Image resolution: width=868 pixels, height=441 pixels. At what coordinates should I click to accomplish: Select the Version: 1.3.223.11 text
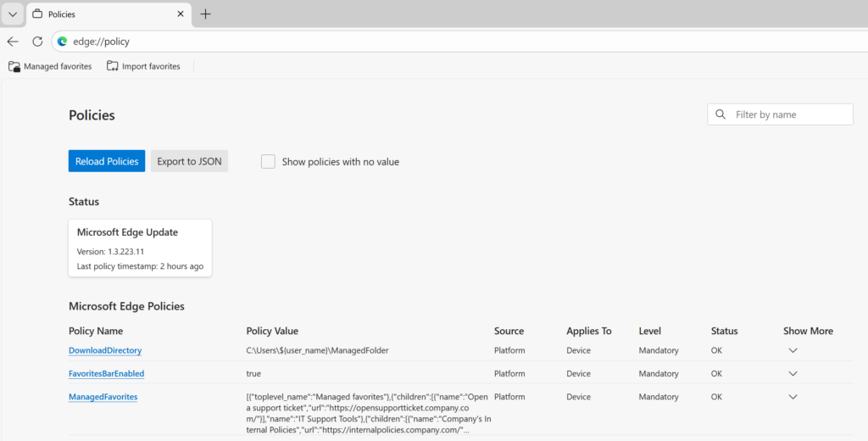coord(111,252)
